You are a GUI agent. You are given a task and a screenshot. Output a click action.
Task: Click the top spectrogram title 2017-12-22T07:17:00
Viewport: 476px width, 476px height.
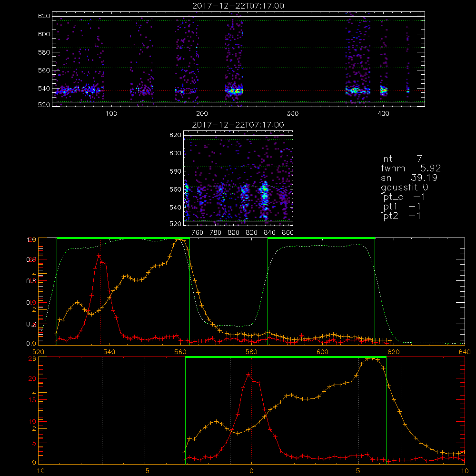[238, 6]
